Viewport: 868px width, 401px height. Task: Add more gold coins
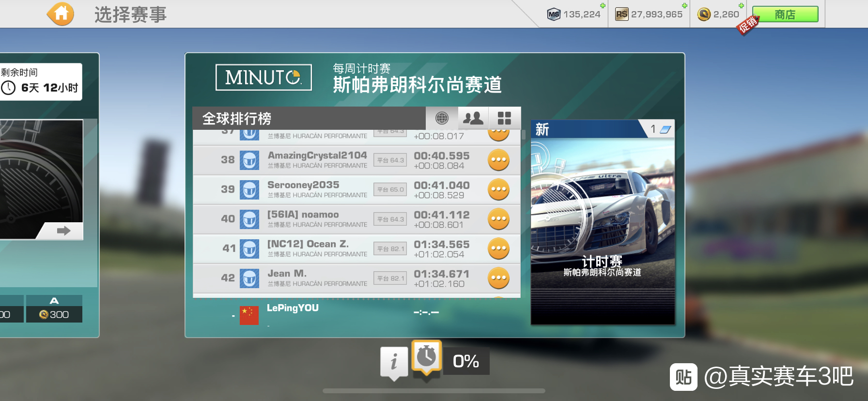[741, 6]
